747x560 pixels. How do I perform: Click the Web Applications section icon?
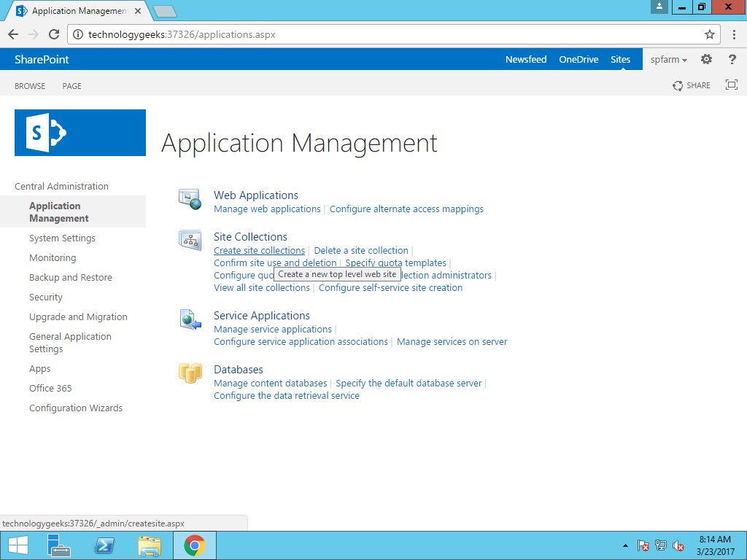[190, 198]
